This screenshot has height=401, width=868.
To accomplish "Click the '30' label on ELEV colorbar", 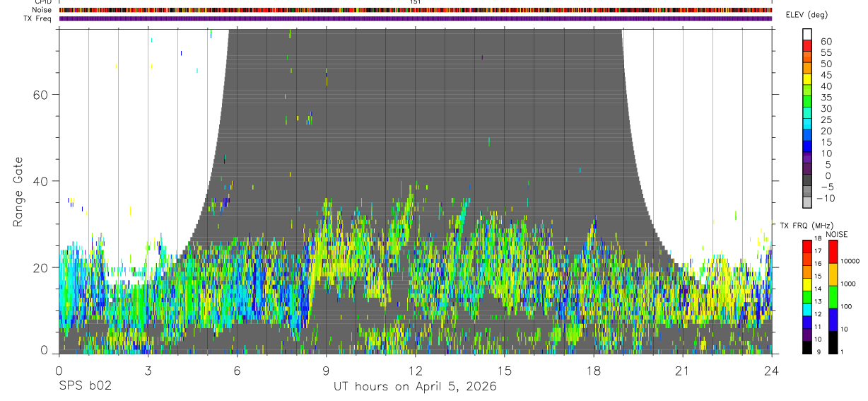I will (826, 109).
